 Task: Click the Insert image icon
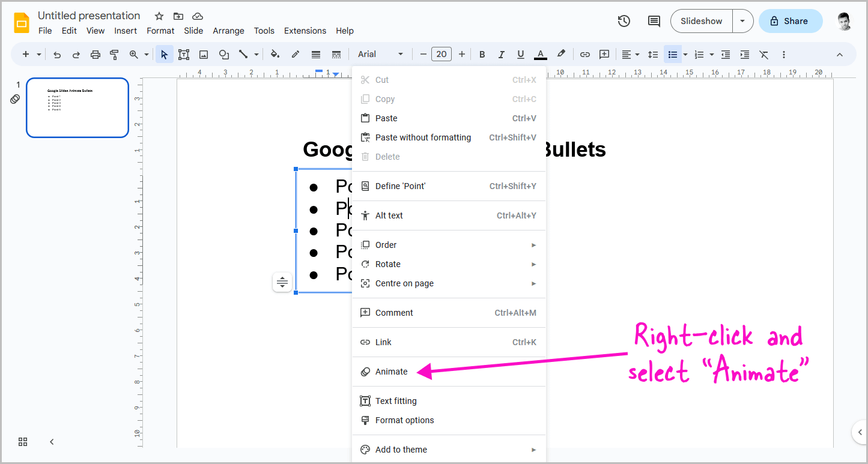(204, 55)
